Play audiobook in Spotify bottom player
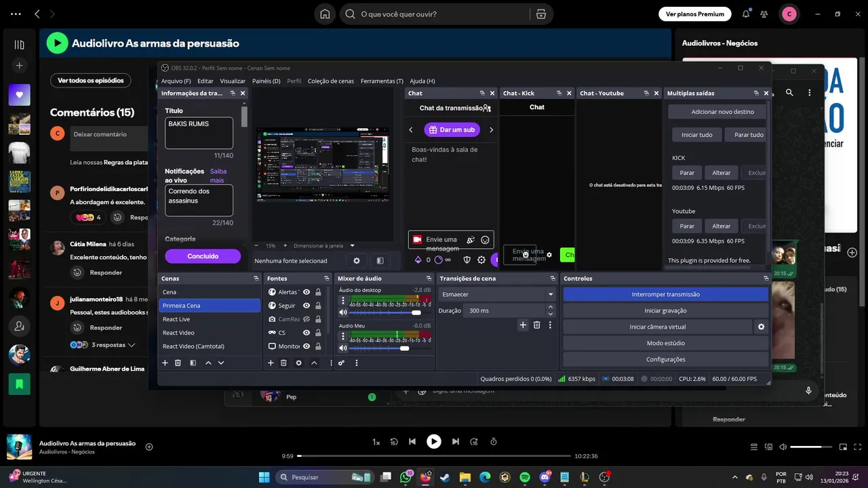Viewport: 868px width, 488px height. [x=433, y=441]
